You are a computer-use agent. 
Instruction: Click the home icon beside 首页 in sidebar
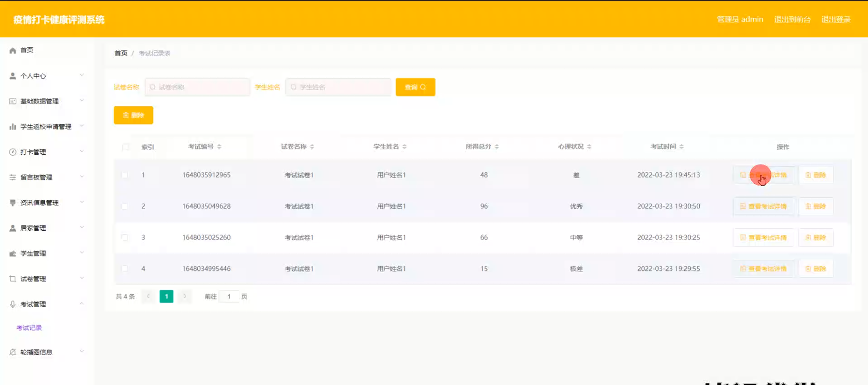coord(13,50)
